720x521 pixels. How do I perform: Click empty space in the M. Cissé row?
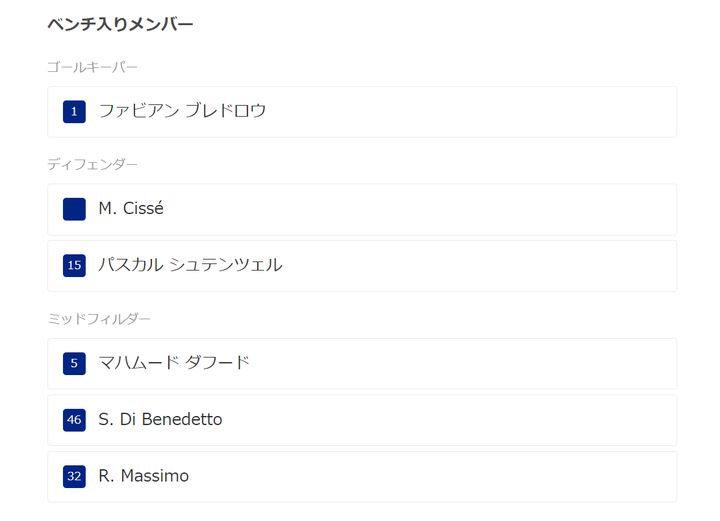[x=450, y=209]
